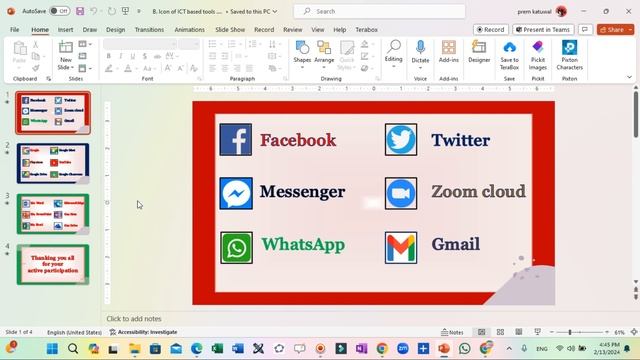The image size is (640, 360).
Task: Click the Search box in title bar
Action: tap(379, 11)
